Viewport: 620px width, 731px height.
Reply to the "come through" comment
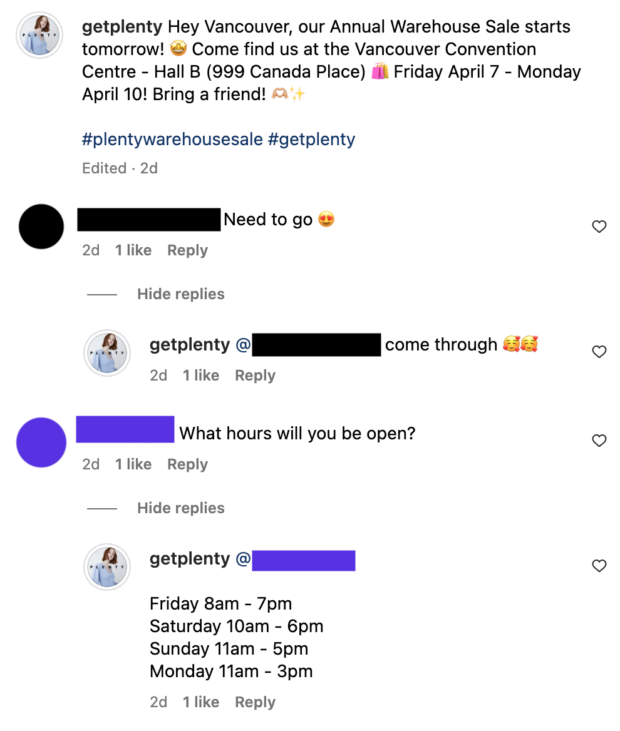point(255,375)
